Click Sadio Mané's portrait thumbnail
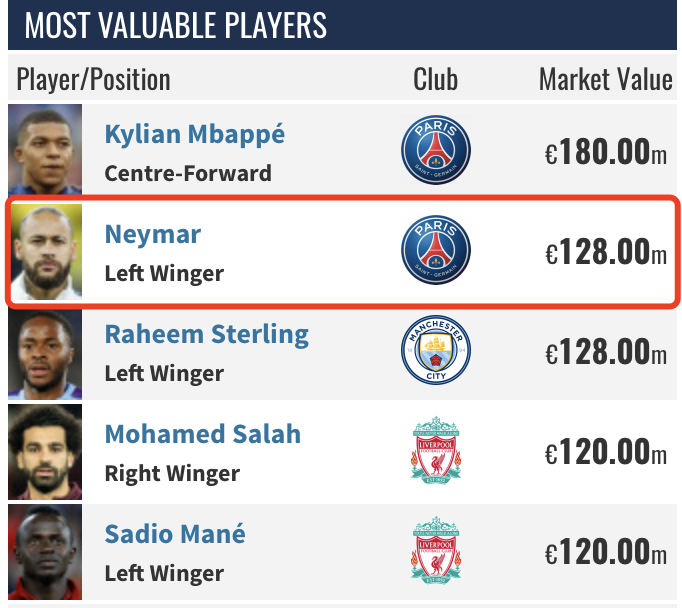The height and width of the screenshot is (608, 682). tap(46, 551)
